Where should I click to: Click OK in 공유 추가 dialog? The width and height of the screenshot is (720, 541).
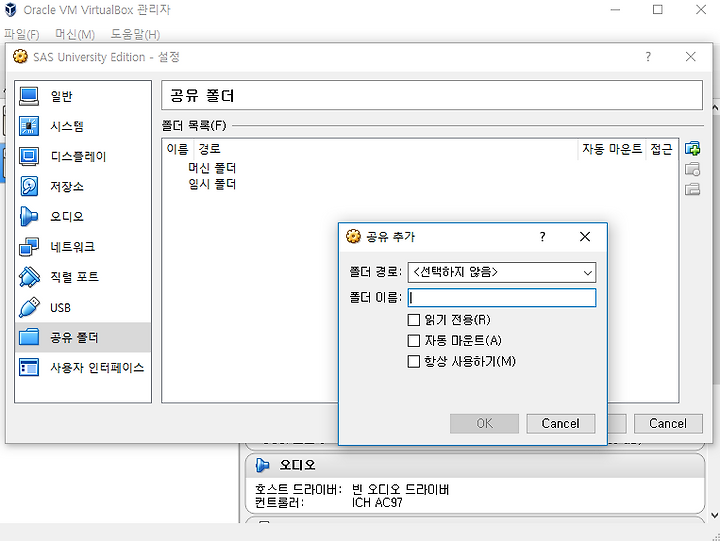pos(484,423)
